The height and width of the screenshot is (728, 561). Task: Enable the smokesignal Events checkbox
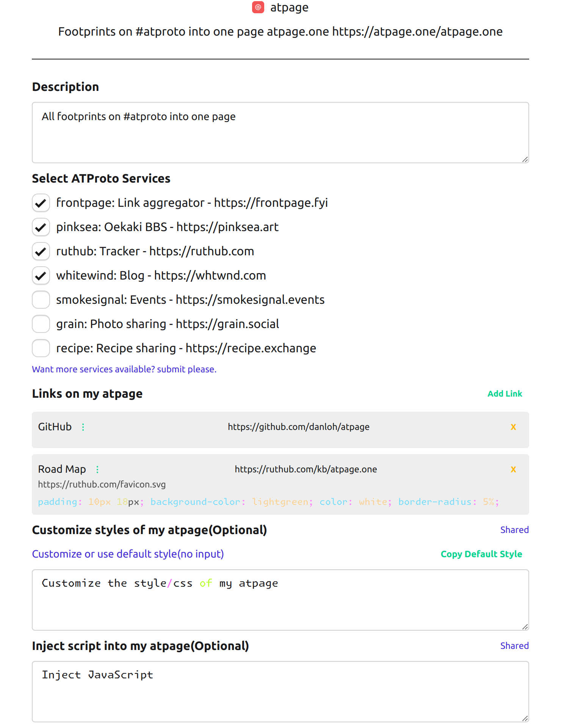41,300
